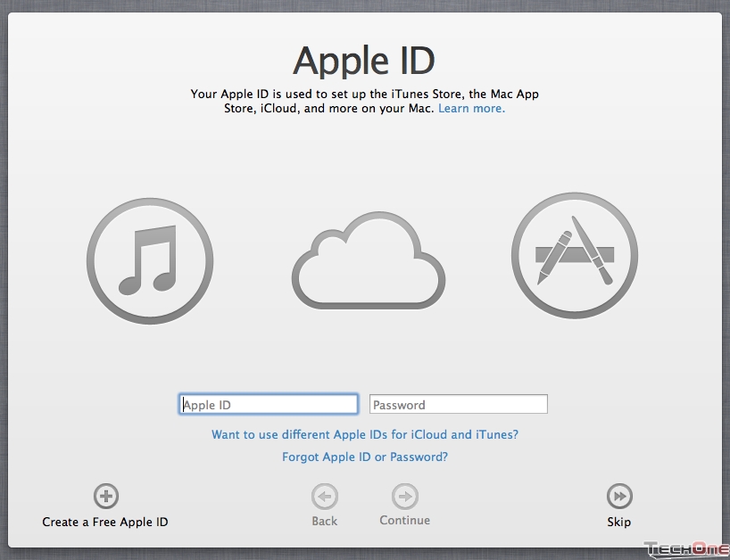This screenshot has width=730, height=560.
Task: Click inside the Password field
Action: click(x=458, y=404)
